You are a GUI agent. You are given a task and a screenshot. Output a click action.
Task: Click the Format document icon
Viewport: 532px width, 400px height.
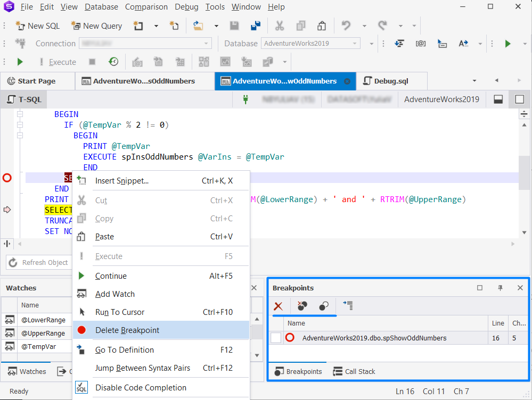pyautogui.click(x=399, y=44)
